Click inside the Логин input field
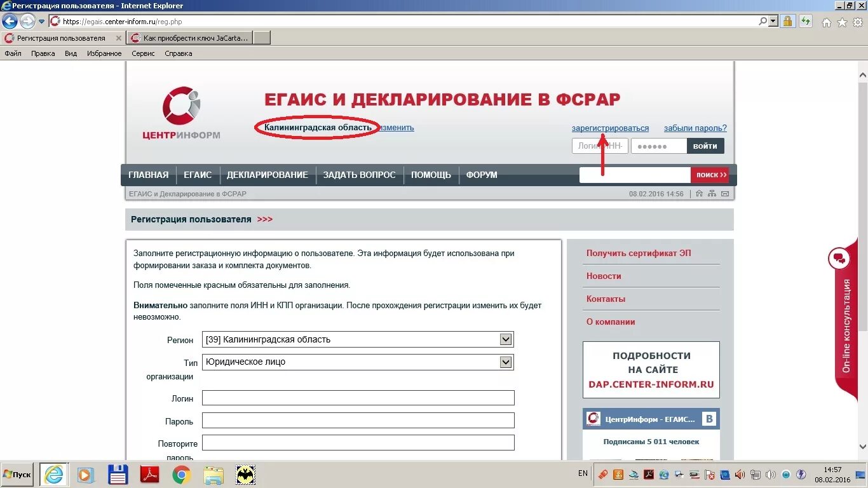868x488 pixels. coord(358,397)
